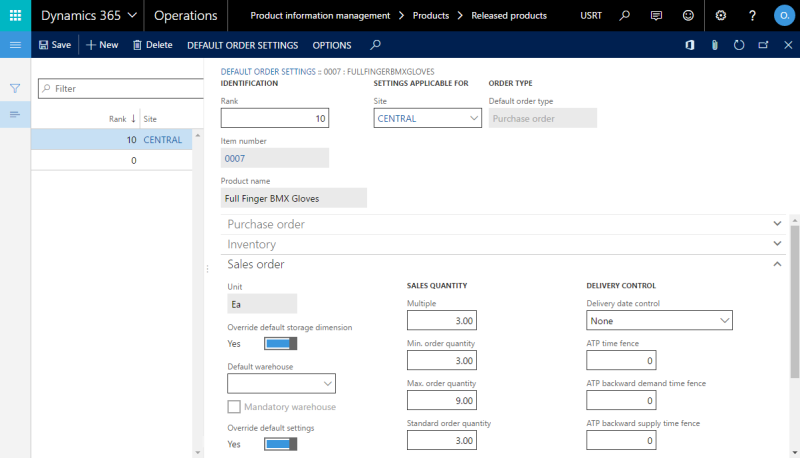Open the Dynamics 365 dropdown chevron
Viewport: 800px width, 458px height.
132,15
